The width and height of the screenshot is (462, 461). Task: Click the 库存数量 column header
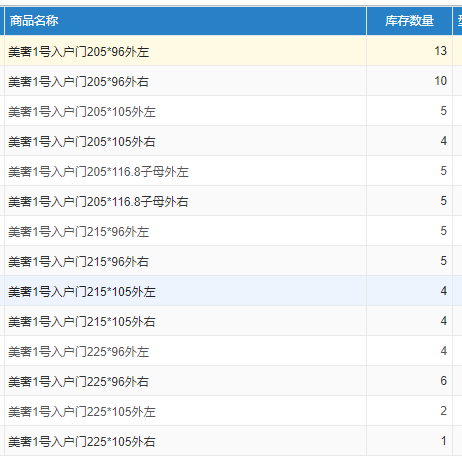pyautogui.click(x=409, y=21)
